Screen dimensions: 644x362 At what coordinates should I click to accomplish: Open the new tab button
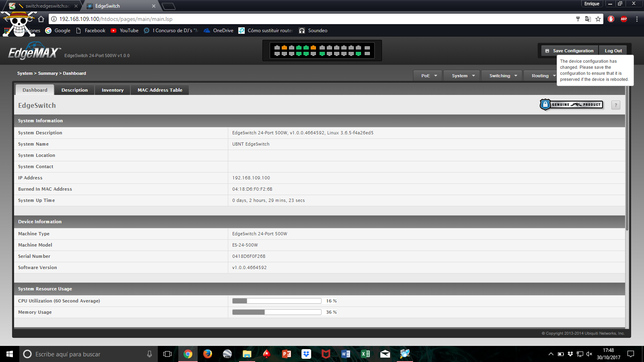click(x=169, y=6)
